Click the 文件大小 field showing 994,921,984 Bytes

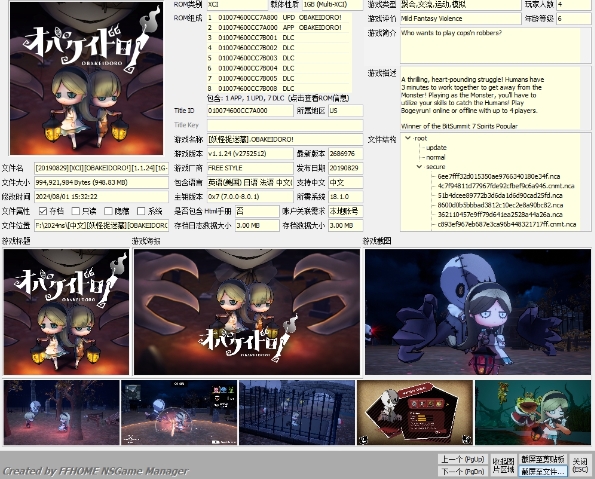(x=101, y=183)
